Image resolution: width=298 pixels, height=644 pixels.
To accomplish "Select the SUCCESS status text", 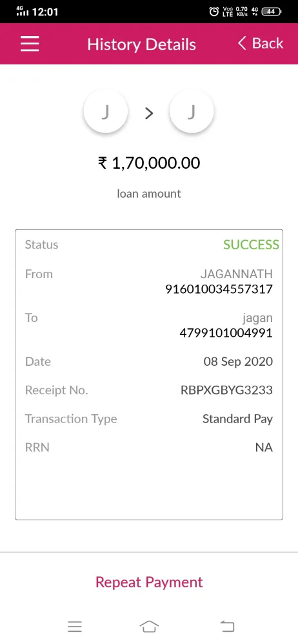I will 251,245.
